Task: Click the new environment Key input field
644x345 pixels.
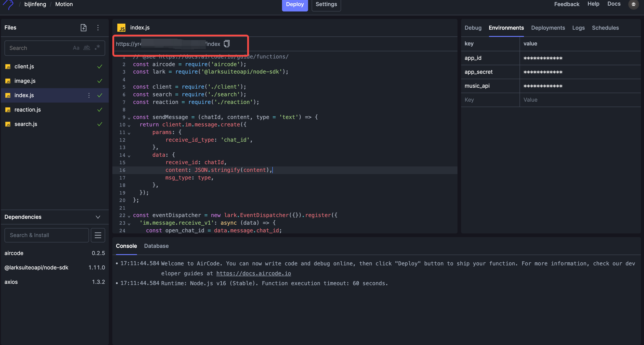Action: click(490, 100)
